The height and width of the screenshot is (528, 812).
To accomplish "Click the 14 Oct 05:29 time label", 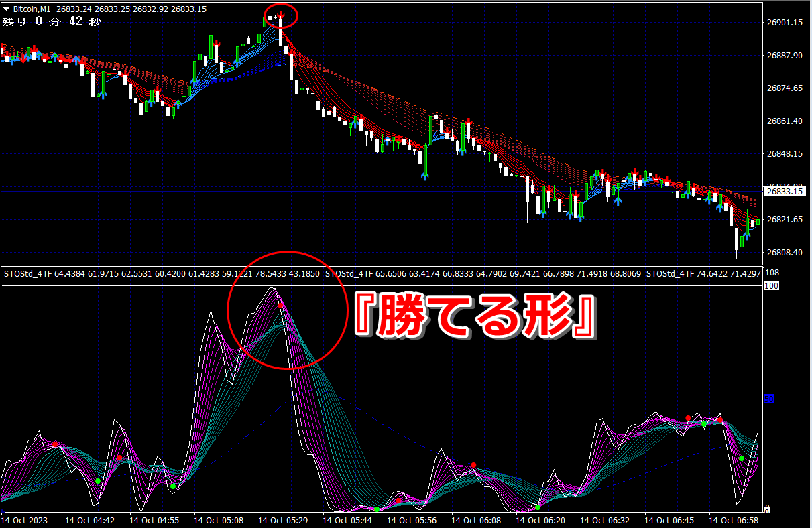I will click(284, 520).
